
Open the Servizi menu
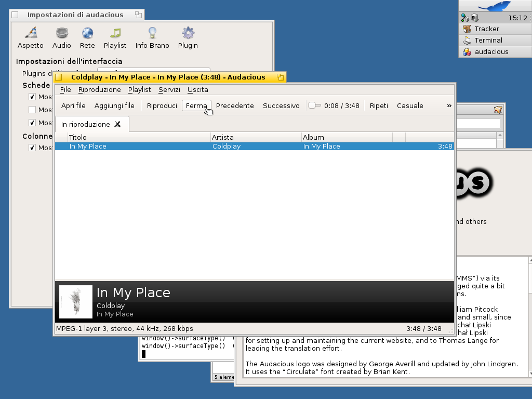(169, 89)
